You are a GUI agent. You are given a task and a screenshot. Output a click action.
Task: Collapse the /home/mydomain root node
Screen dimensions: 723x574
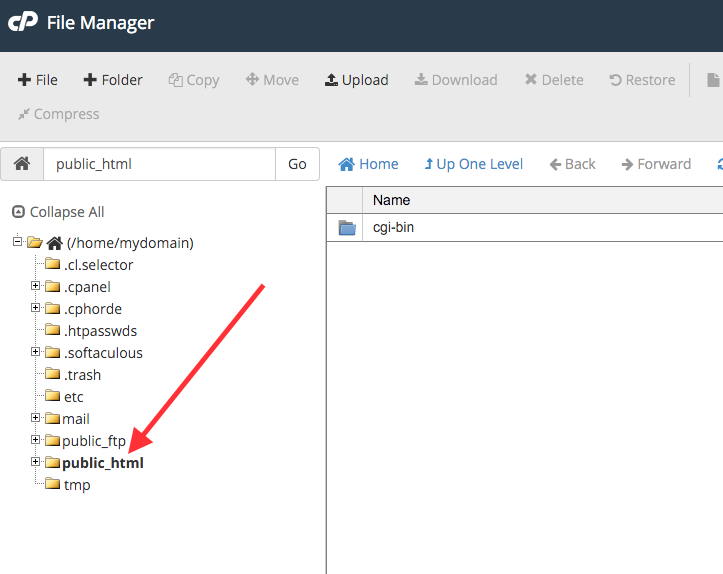click(x=18, y=242)
